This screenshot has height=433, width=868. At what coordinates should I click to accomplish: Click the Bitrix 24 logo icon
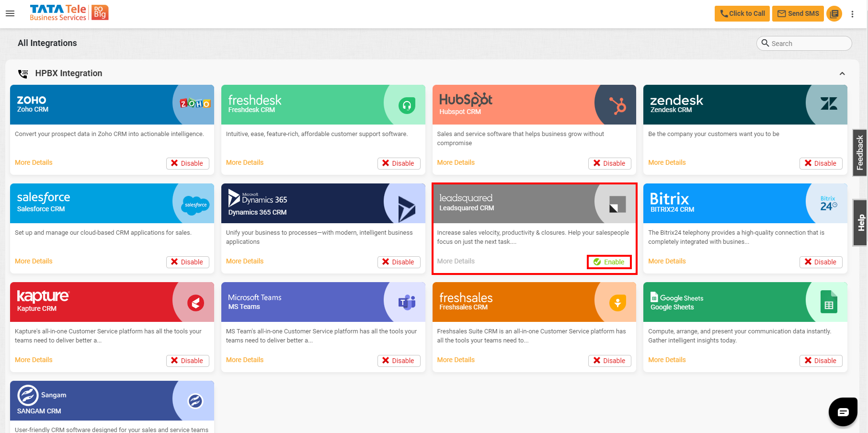828,204
